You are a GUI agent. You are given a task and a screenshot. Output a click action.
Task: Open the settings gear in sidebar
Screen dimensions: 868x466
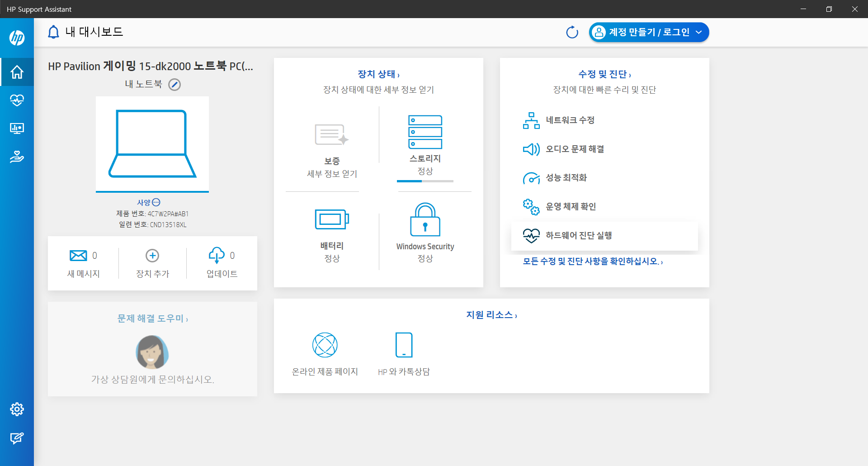pyautogui.click(x=17, y=409)
